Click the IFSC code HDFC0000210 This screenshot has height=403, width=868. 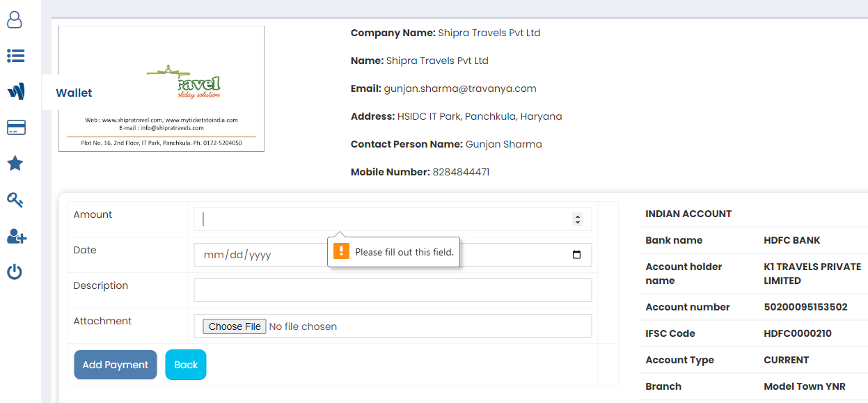[x=798, y=333]
